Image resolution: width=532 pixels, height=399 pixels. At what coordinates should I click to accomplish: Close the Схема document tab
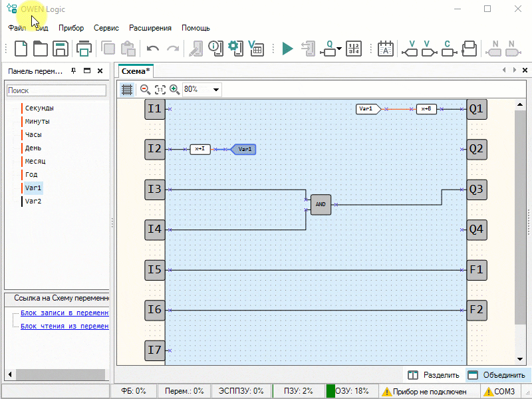pos(525,70)
